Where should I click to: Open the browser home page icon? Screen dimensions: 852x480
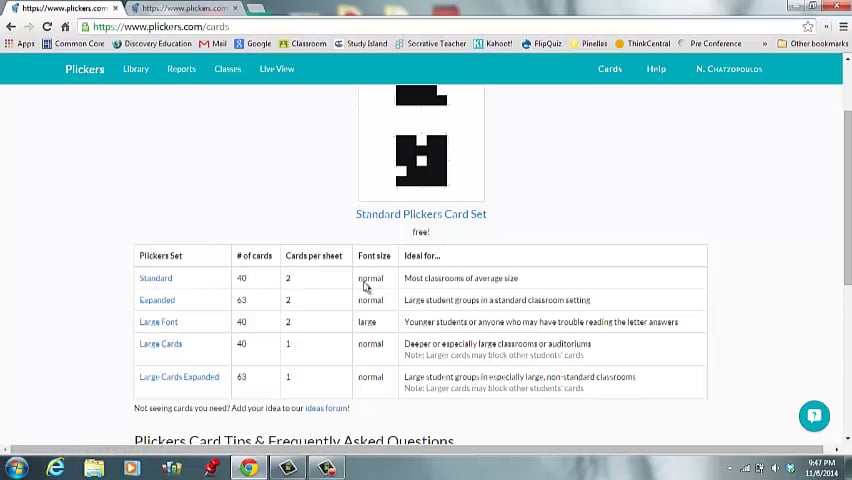pyautogui.click(x=65, y=27)
